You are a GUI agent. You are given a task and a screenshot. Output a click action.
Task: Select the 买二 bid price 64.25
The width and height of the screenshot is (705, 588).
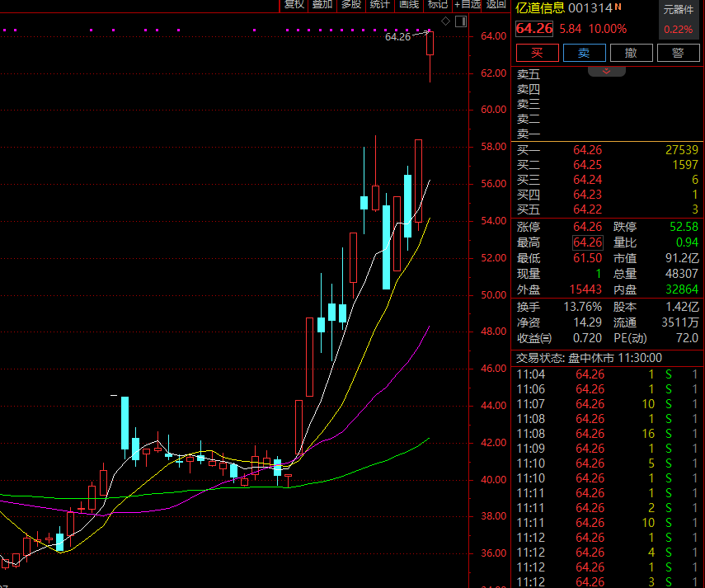[587, 165]
